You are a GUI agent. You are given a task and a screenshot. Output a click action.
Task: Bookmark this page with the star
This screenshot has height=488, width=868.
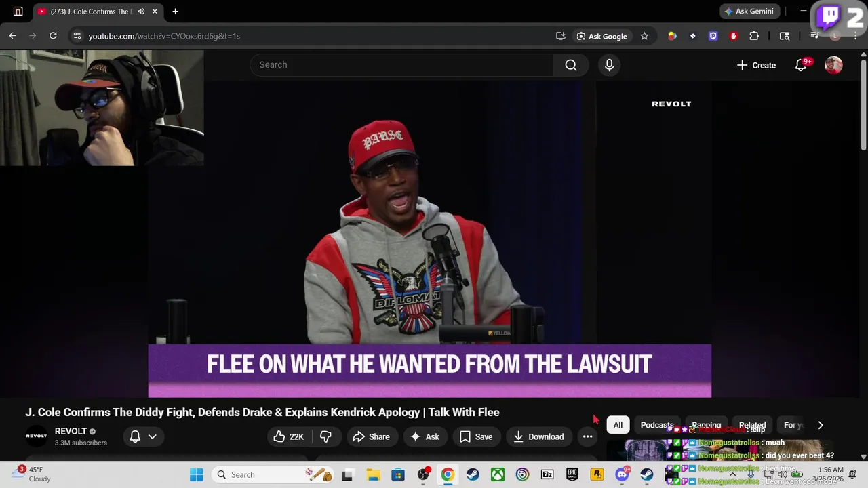pos(644,36)
